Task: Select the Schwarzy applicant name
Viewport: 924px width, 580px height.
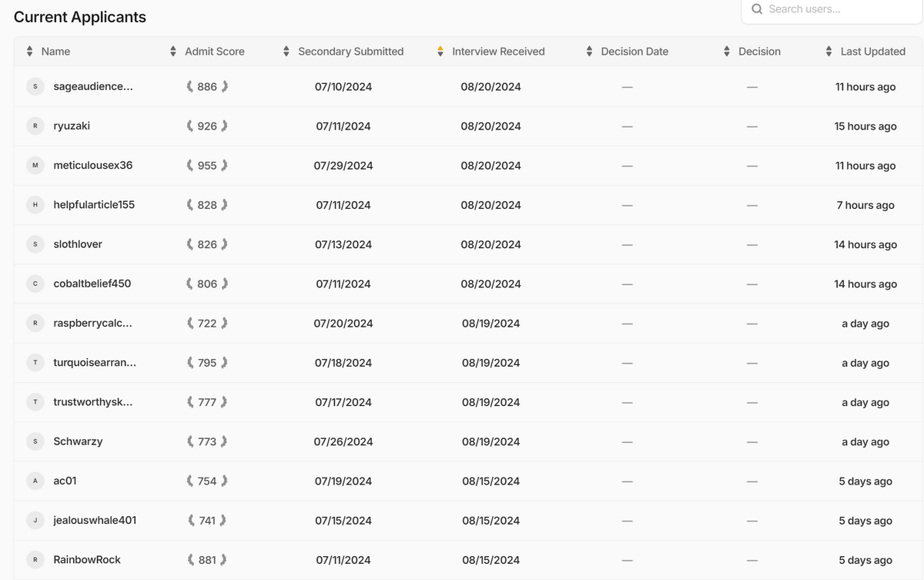Action: coord(78,441)
